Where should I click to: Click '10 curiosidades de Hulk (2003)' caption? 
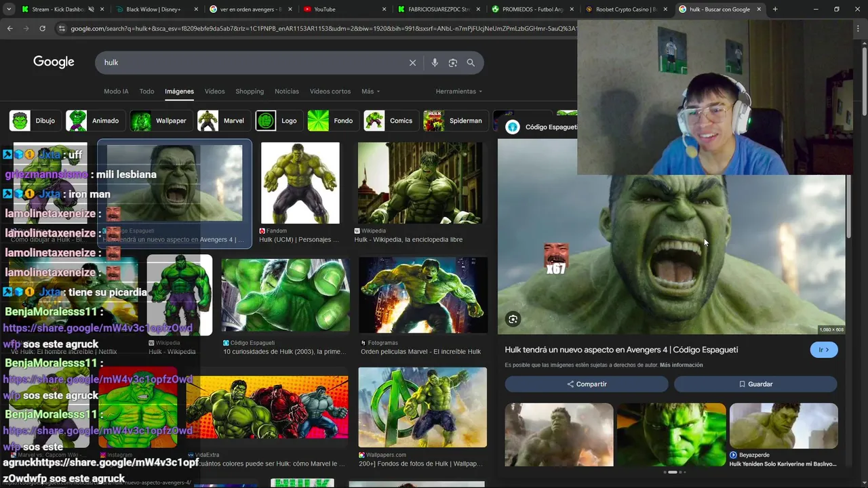(x=285, y=352)
